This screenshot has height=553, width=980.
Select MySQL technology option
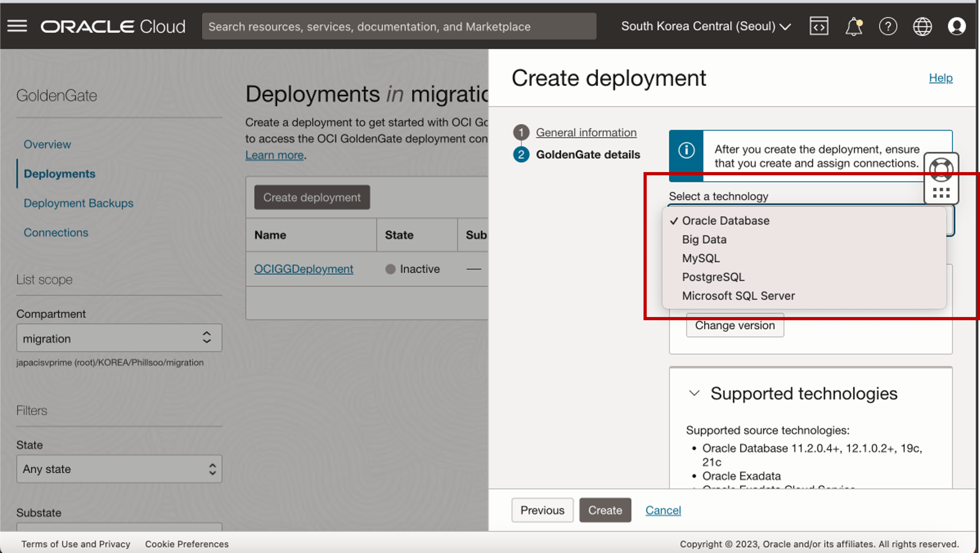click(804, 258)
